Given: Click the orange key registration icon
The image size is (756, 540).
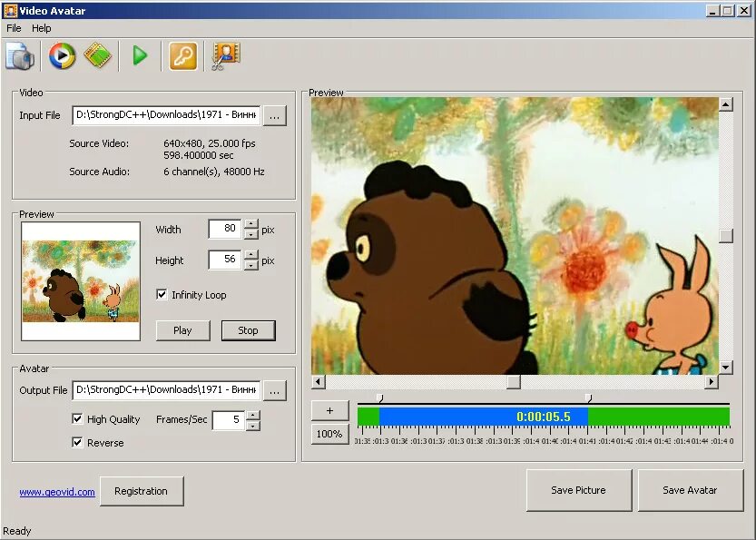Looking at the screenshot, I should 183,56.
